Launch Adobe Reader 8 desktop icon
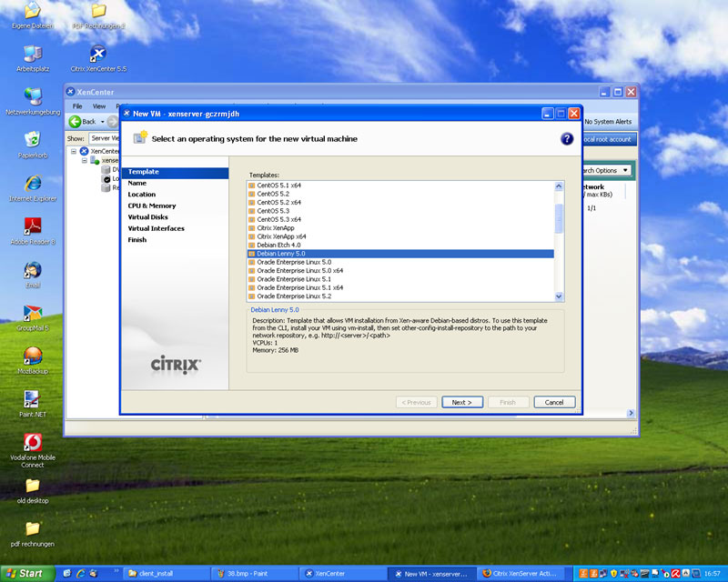This screenshot has width=728, height=582. click(x=33, y=226)
